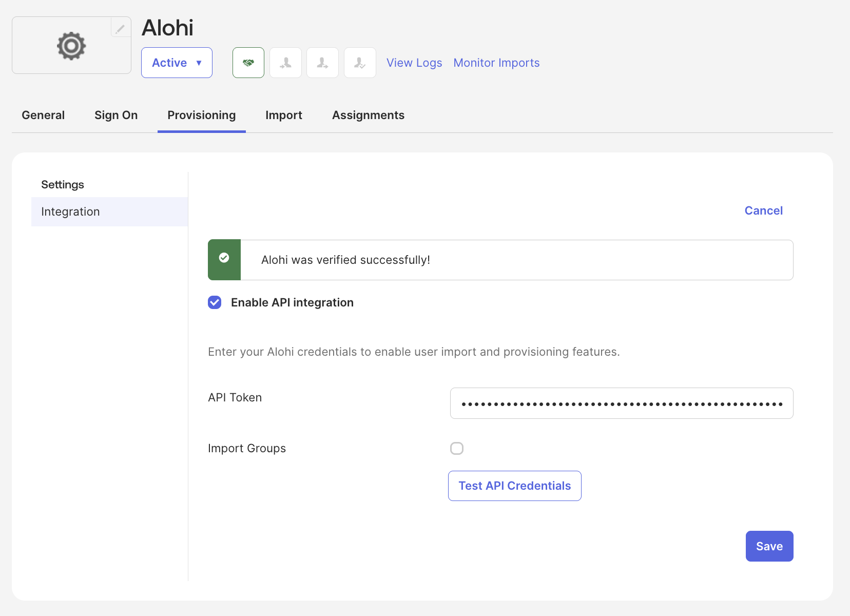
Task: Click the 'Enter your Alohi credentials' description text
Action: click(414, 352)
